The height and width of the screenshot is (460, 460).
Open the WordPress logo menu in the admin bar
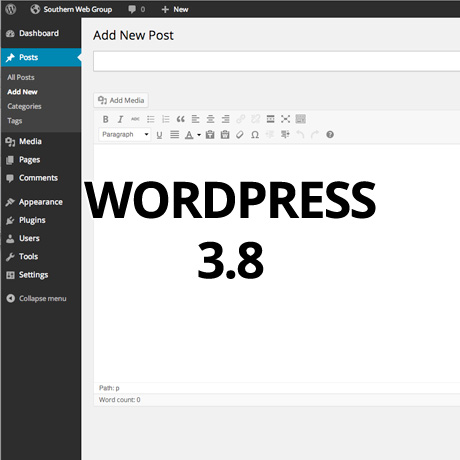pyautogui.click(x=11, y=9)
